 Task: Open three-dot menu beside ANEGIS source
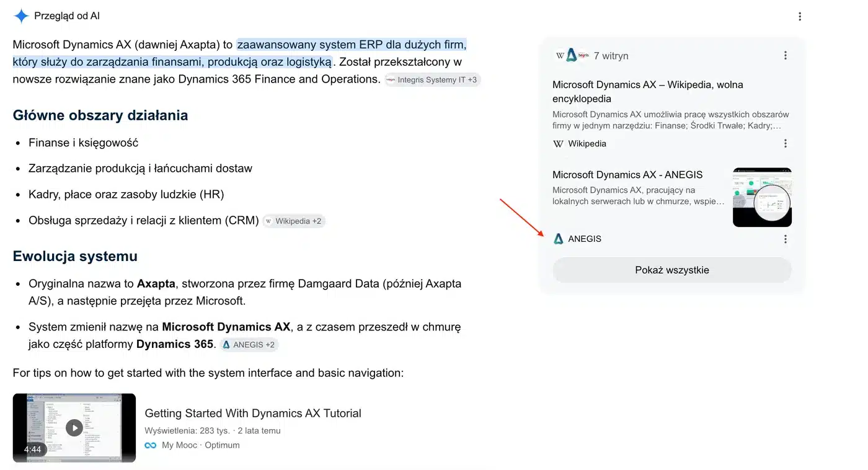[786, 239]
